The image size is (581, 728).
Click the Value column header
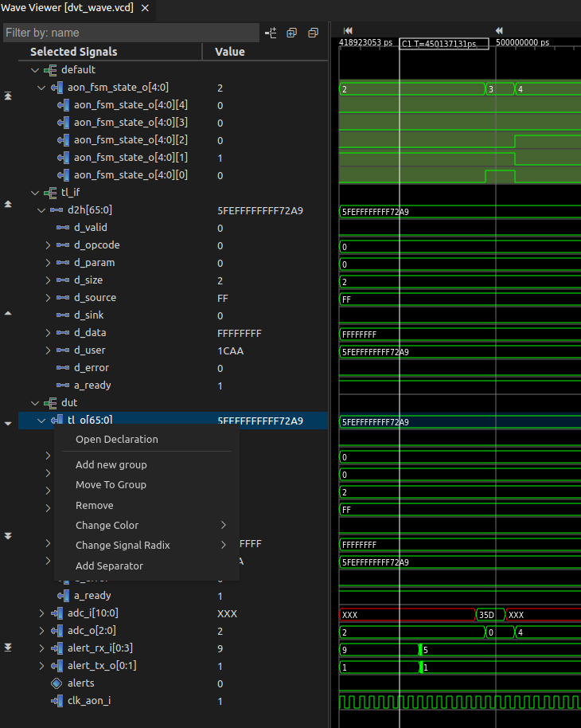[x=230, y=52]
